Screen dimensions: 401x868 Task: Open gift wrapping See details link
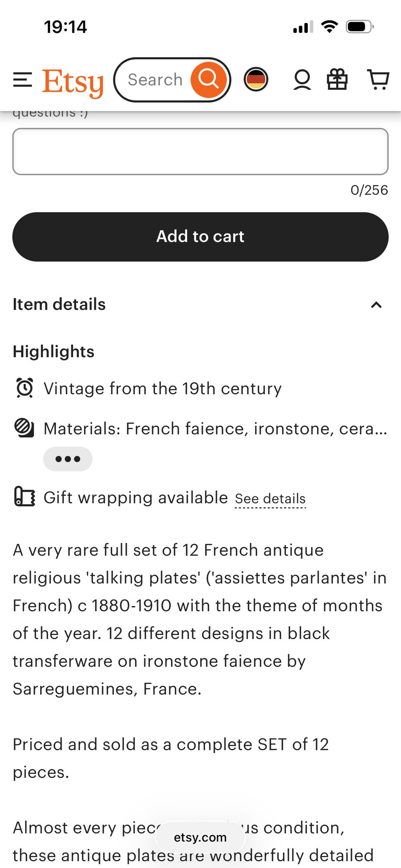pos(270,499)
